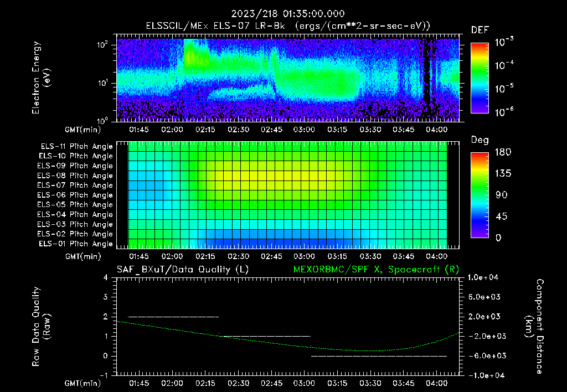Screen dimensions: 567x392
Task: Click the ELS-11 Pitch Angle row label
Action: tap(76, 147)
